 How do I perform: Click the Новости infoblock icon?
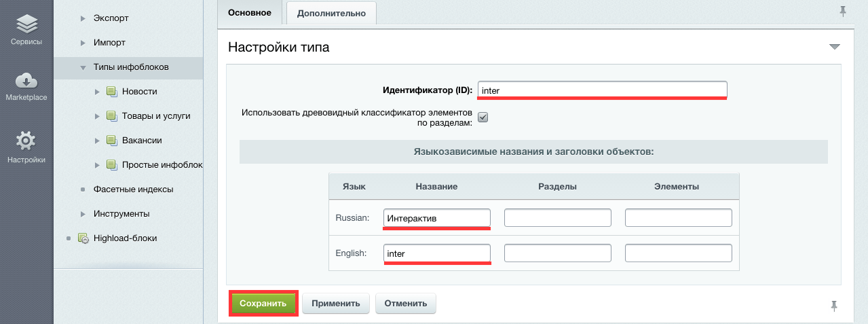pos(112,92)
